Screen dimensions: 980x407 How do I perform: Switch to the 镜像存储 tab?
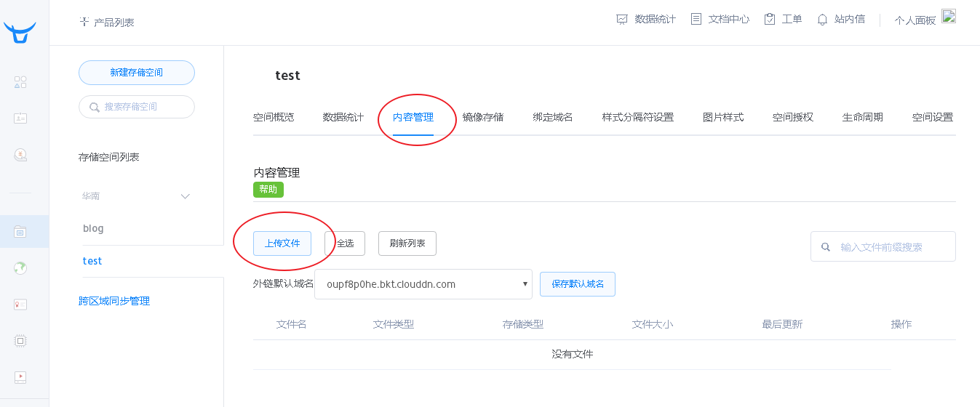[x=483, y=117]
